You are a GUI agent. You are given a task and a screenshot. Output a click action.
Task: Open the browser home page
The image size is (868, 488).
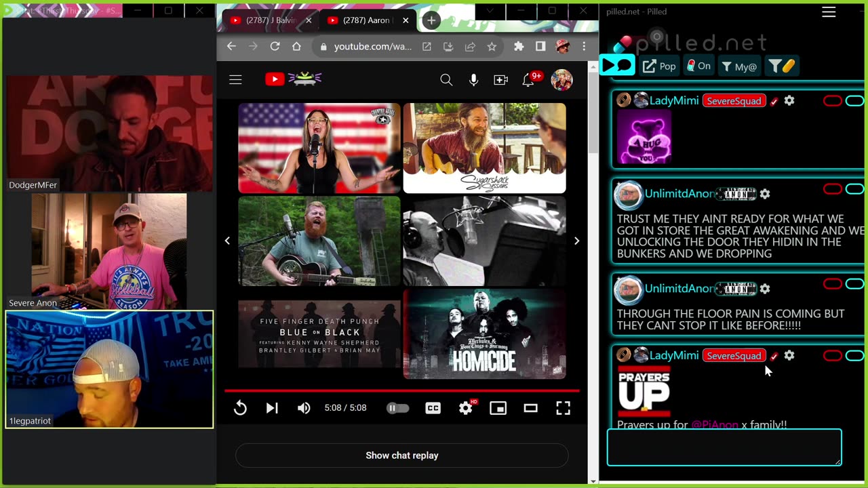(296, 46)
